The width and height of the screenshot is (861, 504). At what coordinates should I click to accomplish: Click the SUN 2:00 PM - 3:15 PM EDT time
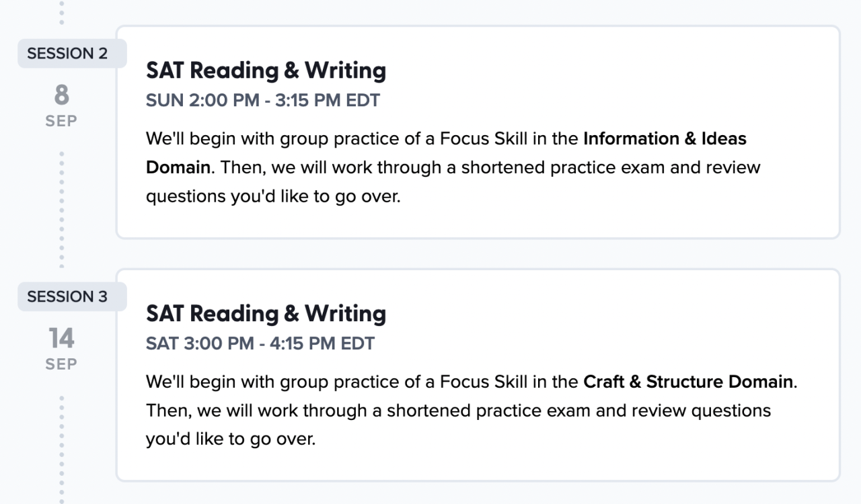coord(262,101)
